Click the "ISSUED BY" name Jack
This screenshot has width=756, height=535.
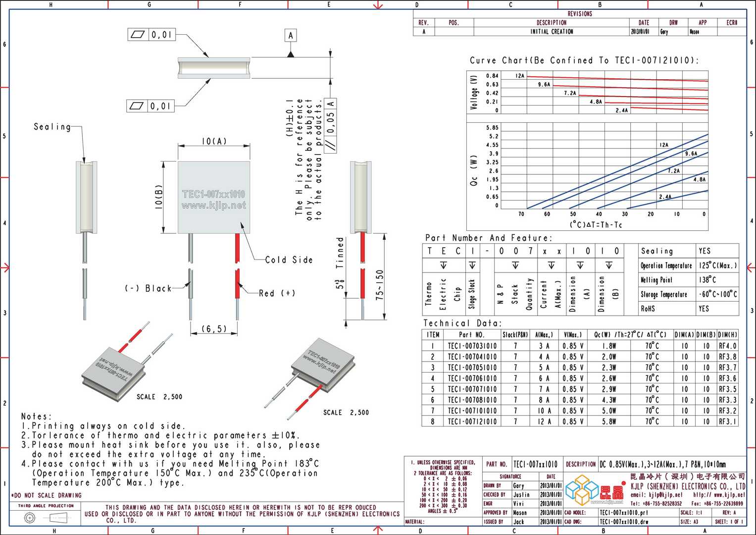click(518, 522)
